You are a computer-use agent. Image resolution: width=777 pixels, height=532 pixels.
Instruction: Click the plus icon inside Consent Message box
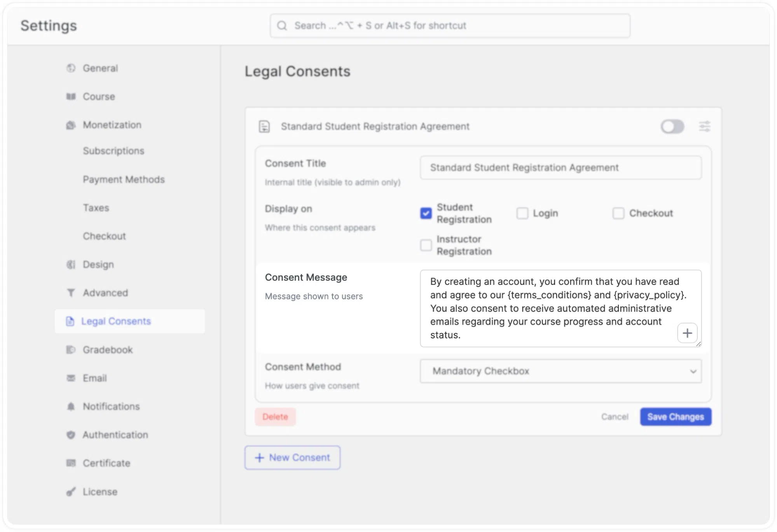coord(687,333)
